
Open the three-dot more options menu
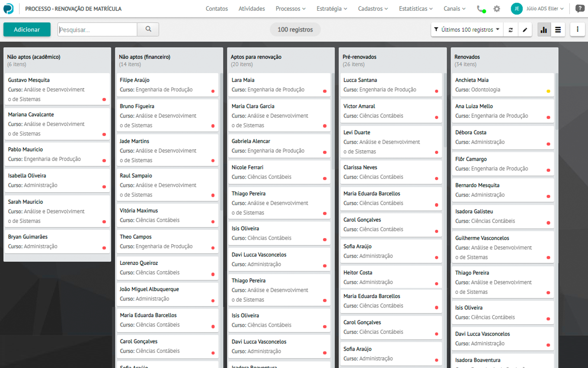coord(578,29)
